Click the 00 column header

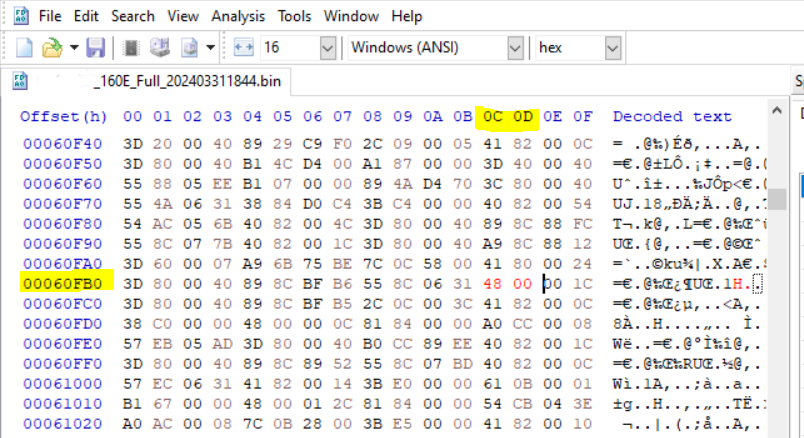132,116
